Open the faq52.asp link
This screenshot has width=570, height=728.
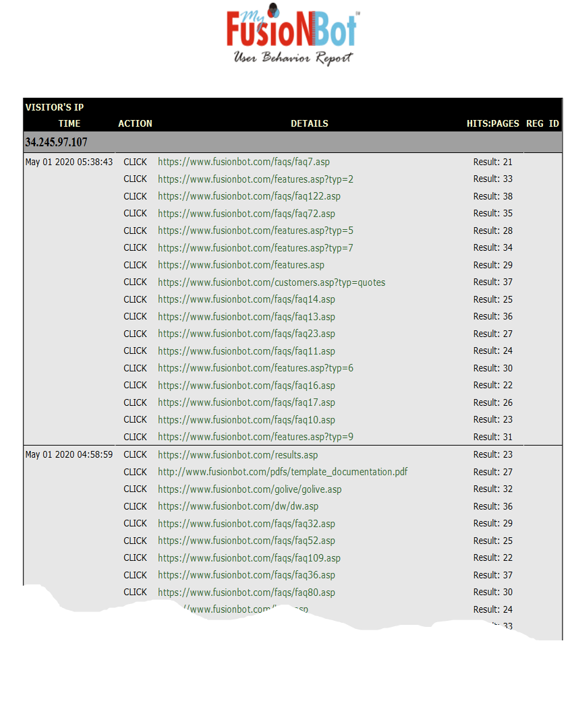point(246,541)
